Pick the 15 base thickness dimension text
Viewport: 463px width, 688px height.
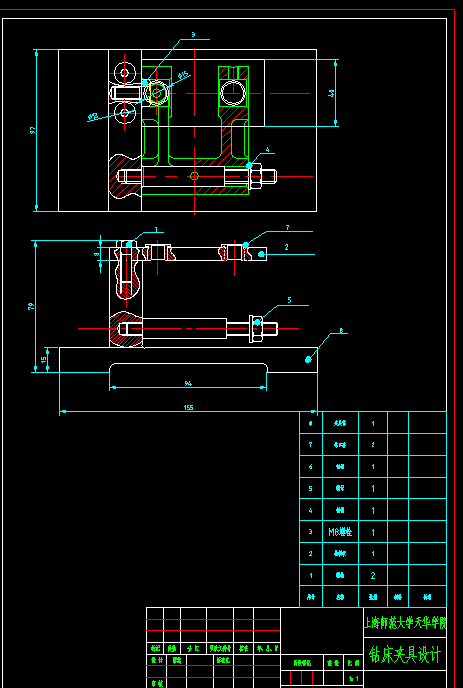[x=43, y=360]
